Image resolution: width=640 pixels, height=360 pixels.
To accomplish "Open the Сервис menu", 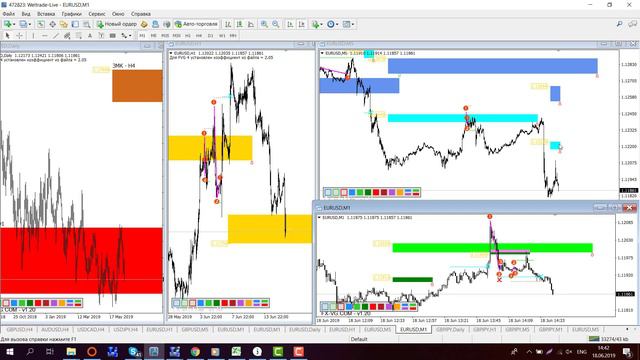I will tap(97, 14).
